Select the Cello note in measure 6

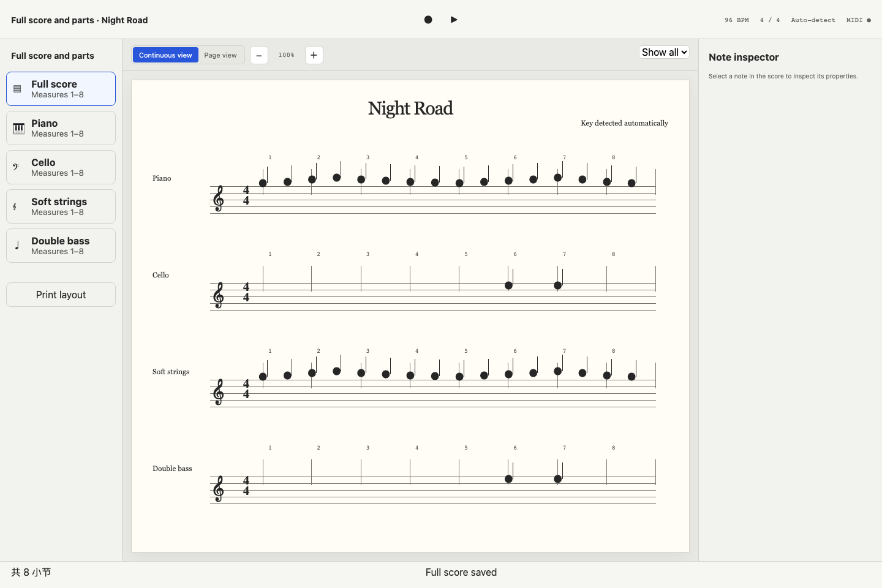click(x=508, y=285)
